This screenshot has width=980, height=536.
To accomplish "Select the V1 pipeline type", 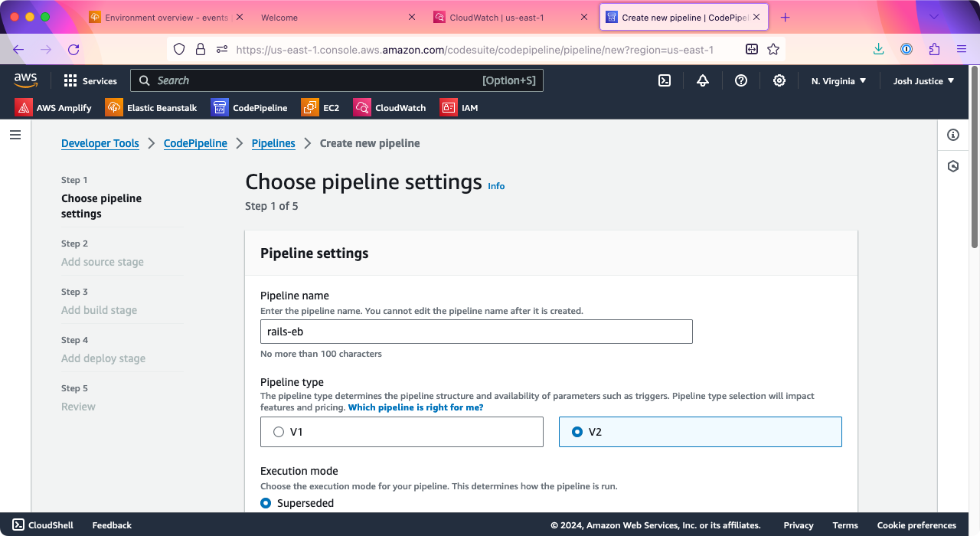I will point(402,432).
